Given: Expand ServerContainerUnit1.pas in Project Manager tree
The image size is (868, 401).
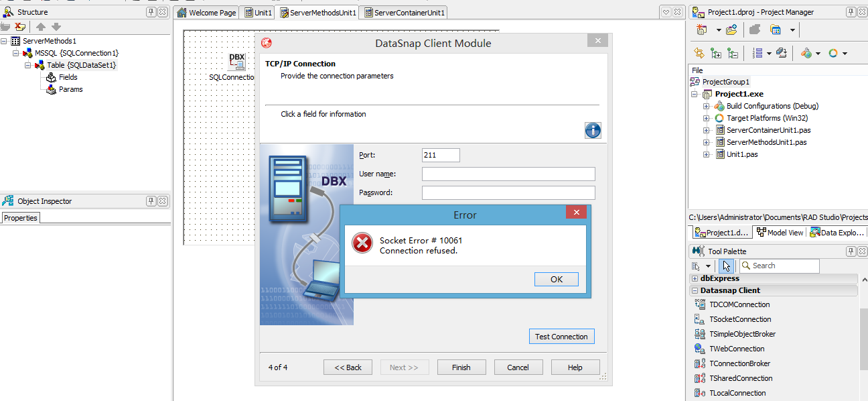Looking at the screenshot, I should 707,130.
